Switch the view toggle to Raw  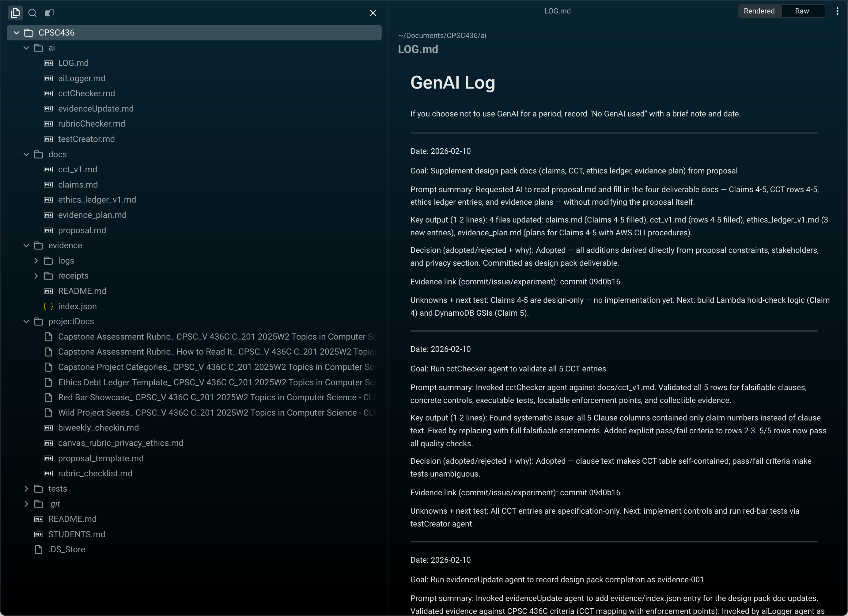[x=802, y=10]
